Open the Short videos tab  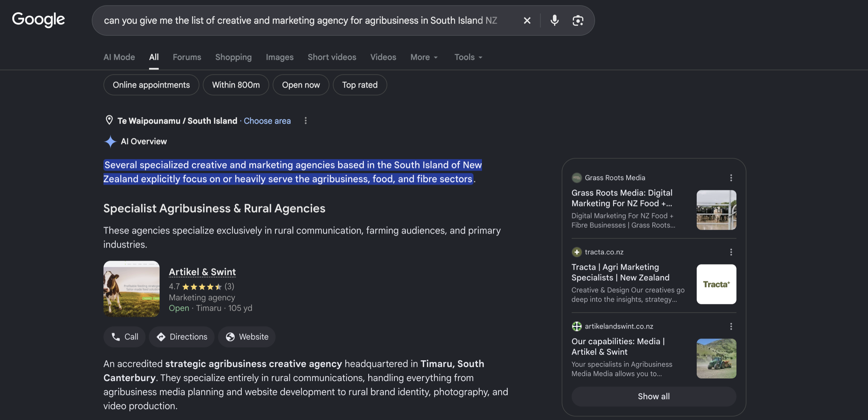point(332,57)
